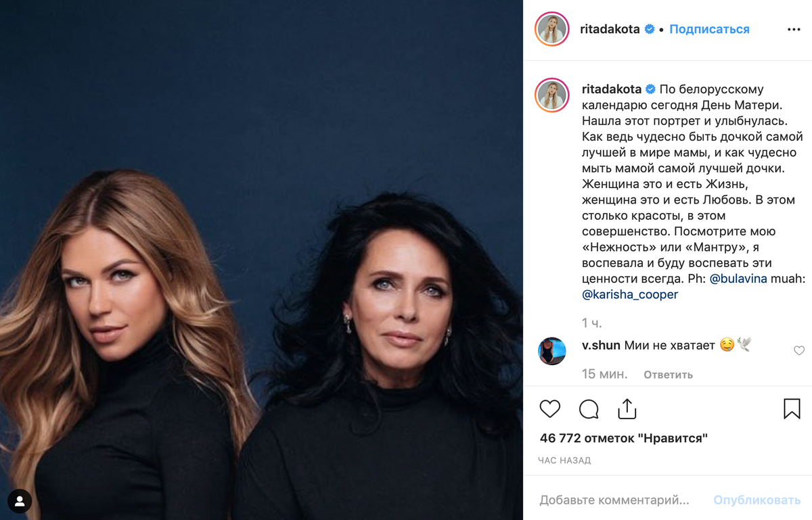Screen dimensions: 812x520
Task: Open the comment speech bubble icon
Action: coord(589,408)
